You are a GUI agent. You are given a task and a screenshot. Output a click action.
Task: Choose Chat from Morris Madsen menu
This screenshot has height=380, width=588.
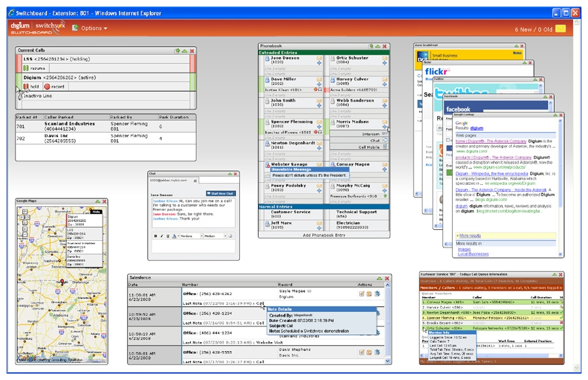pyautogui.click(x=359, y=140)
